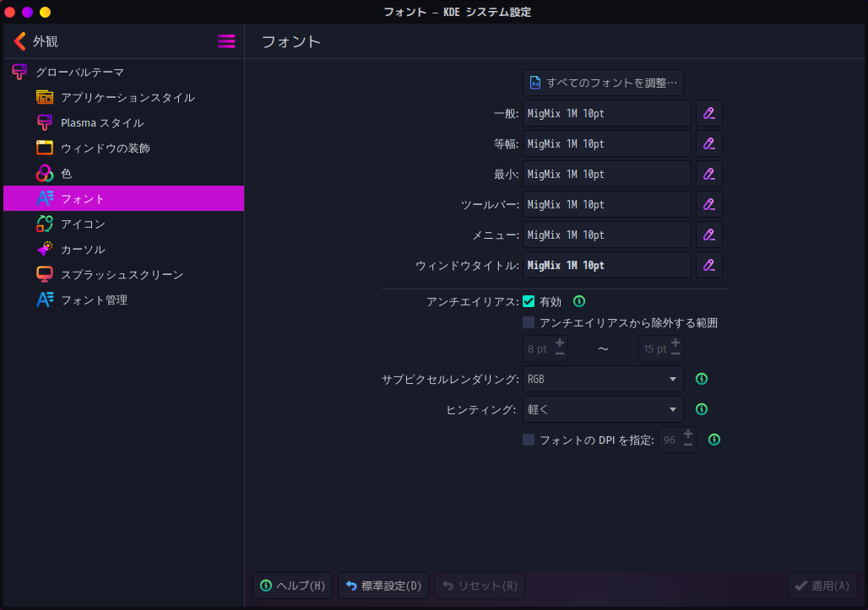Screen dimensions: 868x610
Task: Open スプラッシュスクリーン settings page
Action: (123, 275)
